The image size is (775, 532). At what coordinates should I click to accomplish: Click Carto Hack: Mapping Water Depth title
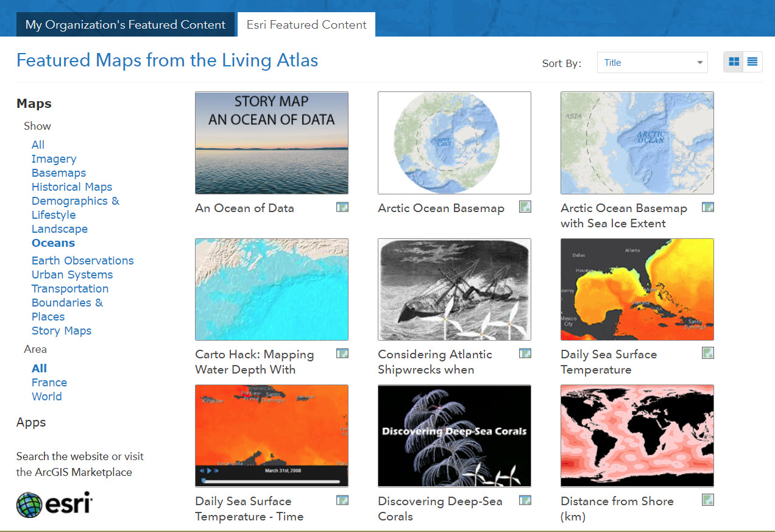[255, 362]
